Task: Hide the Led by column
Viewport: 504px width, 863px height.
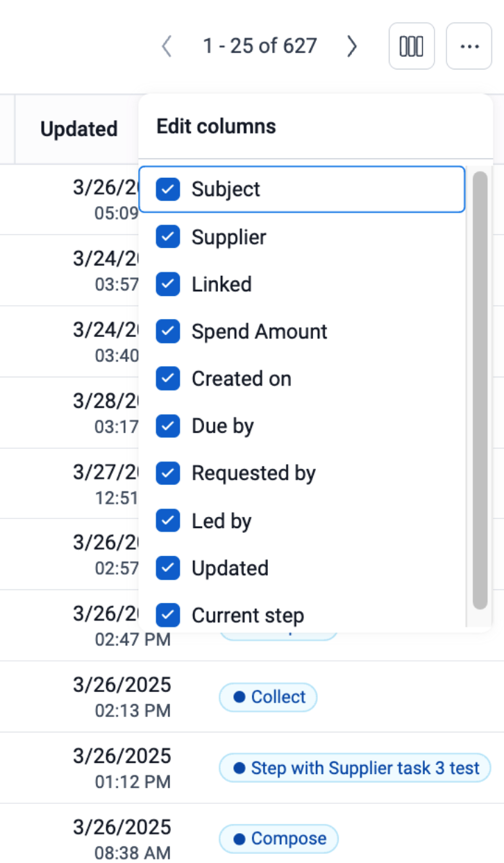Action: click(168, 520)
